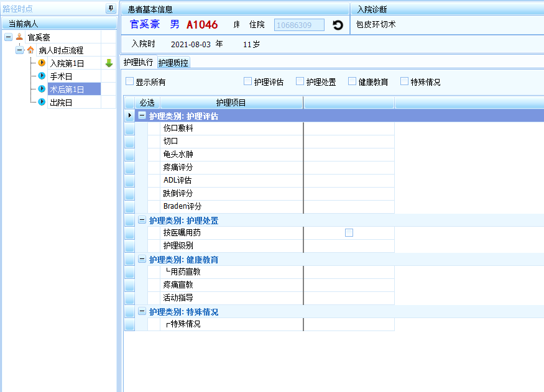This screenshot has height=392, width=544.
Task: Check the 按医嘱用药 row checkbox
Action: pos(349,232)
